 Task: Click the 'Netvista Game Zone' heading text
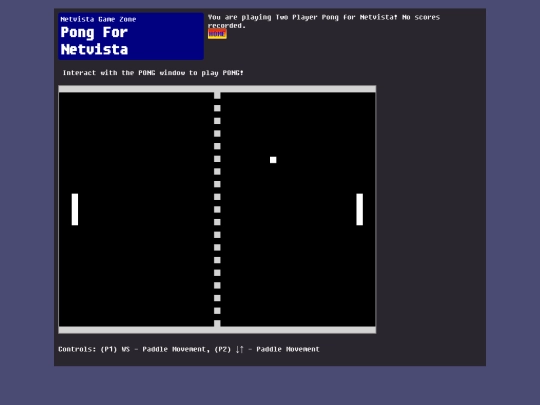(98, 19)
